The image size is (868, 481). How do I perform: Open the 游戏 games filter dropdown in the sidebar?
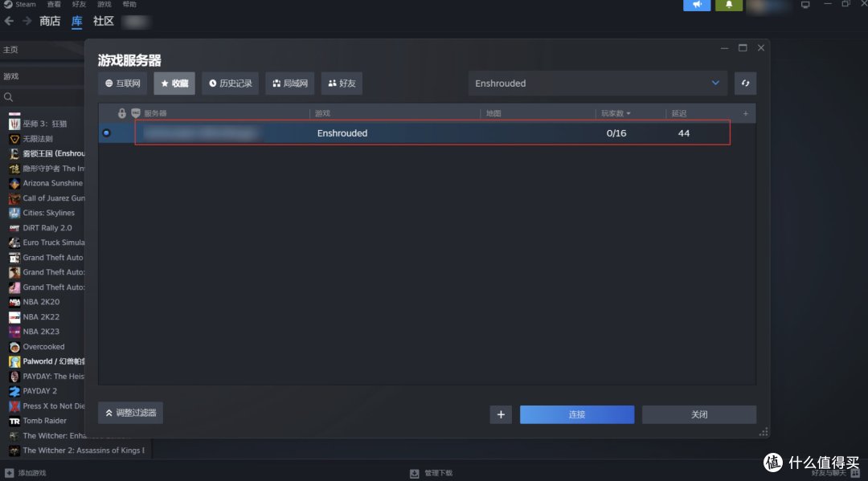pos(42,76)
